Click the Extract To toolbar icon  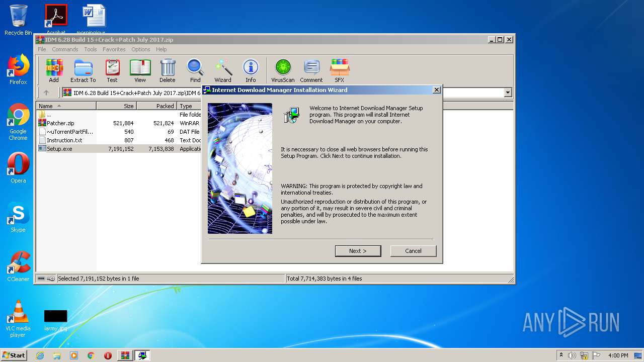click(83, 70)
